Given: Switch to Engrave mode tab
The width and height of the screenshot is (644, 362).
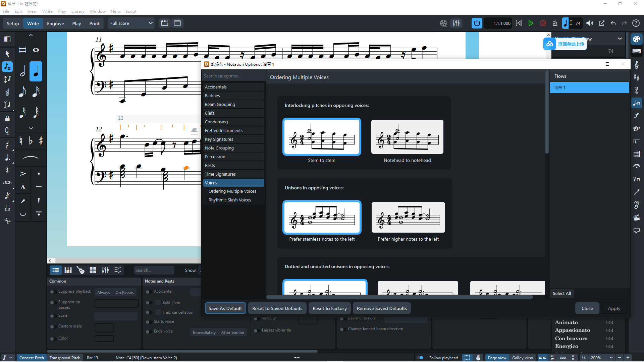Looking at the screenshot, I should (55, 23).
